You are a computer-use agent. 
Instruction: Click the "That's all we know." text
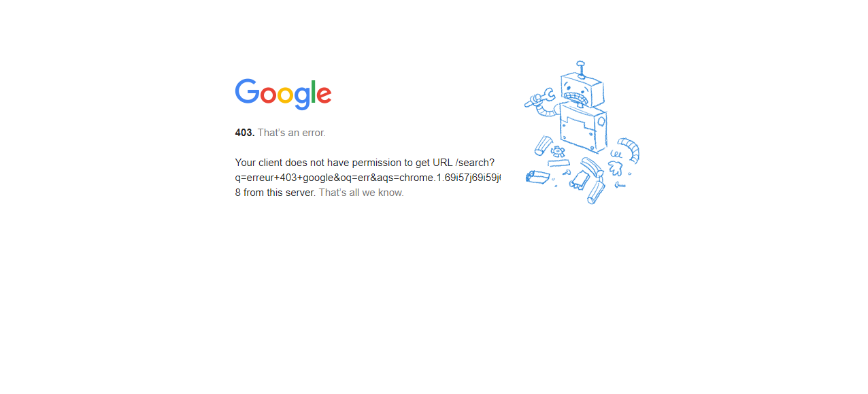pyautogui.click(x=361, y=193)
